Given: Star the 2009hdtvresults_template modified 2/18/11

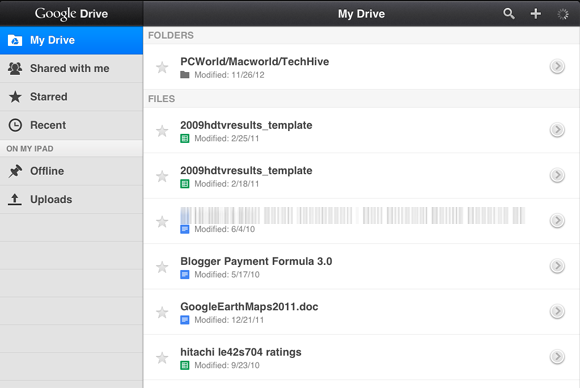Looking at the screenshot, I should click(x=162, y=176).
